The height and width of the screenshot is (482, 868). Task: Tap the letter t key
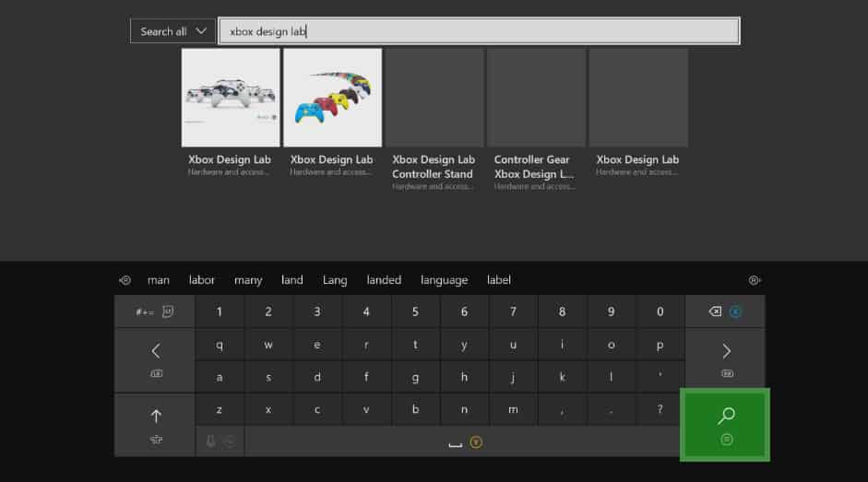[x=415, y=345]
